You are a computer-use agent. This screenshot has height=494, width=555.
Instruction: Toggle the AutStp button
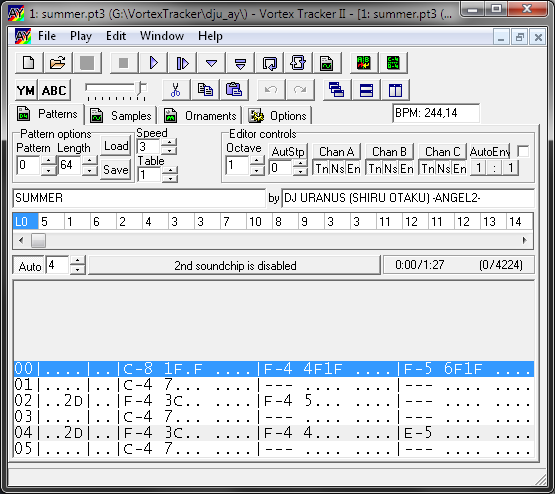[288, 152]
